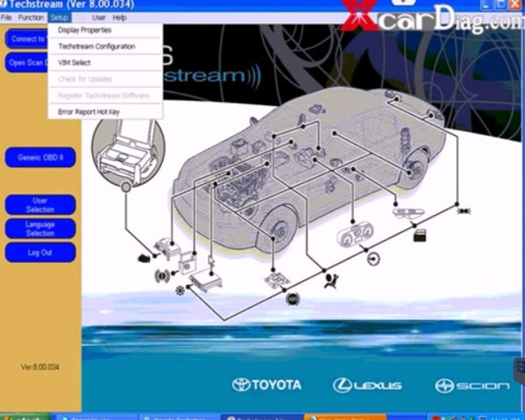Screen dimensions: 525x420
Task: Click the black battery box icon
Action: coord(420,235)
